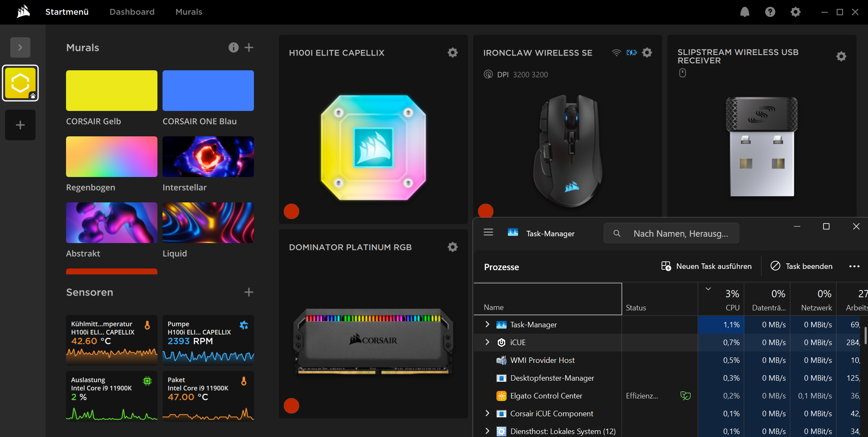This screenshot has height=437, width=868.
Task: Open the Auslastung Intel Core i9 sensor tile
Action: [112, 396]
